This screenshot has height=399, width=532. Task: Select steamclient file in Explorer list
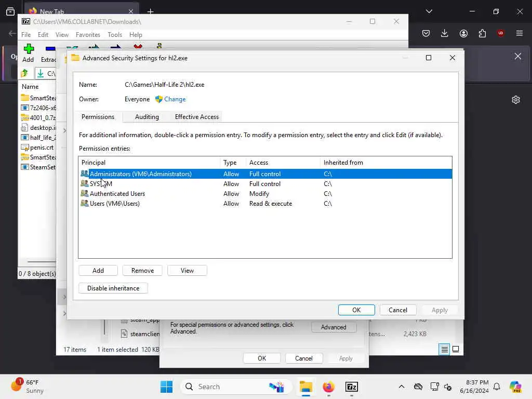pyautogui.click(x=140, y=334)
